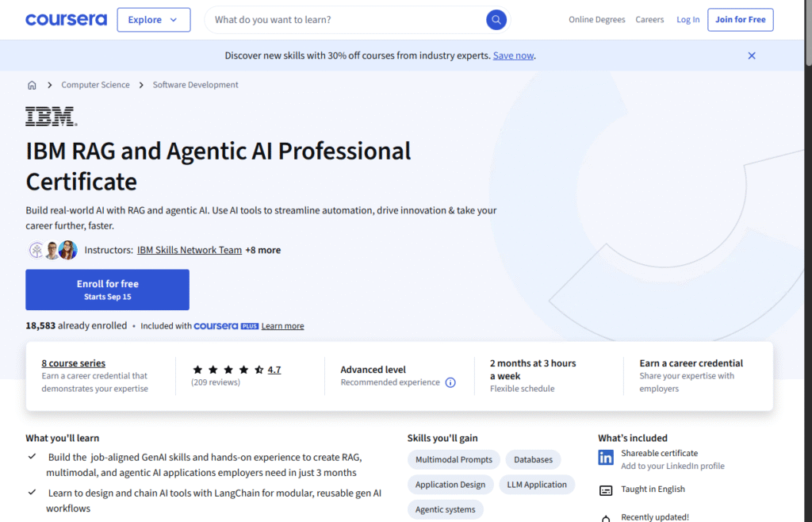Click the '18,583 already enrolled' text
Viewport: 812px width, 522px height.
point(76,326)
